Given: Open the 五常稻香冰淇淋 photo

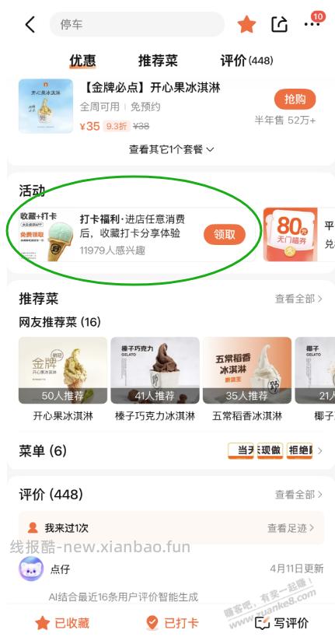Looking at the screenshot, I should point(247,370).
